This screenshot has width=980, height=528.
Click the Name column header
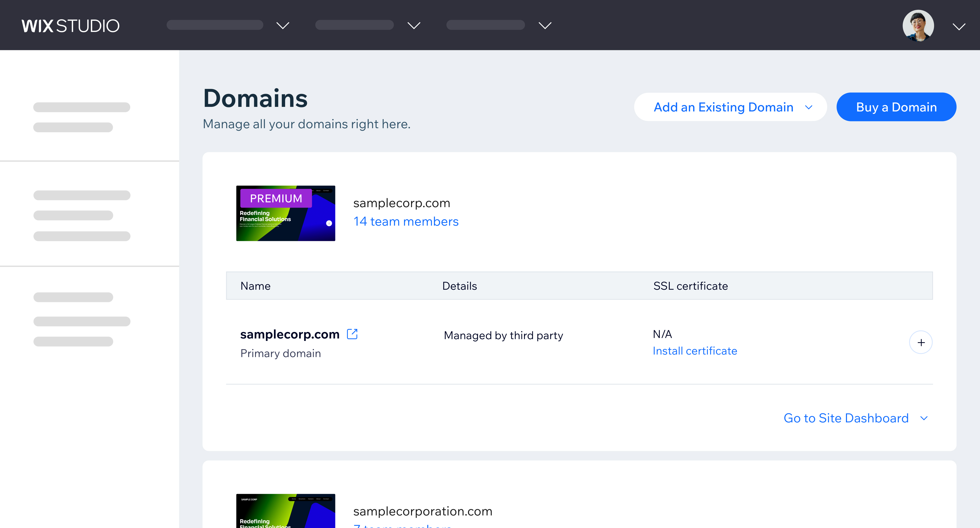click(255, 286)
